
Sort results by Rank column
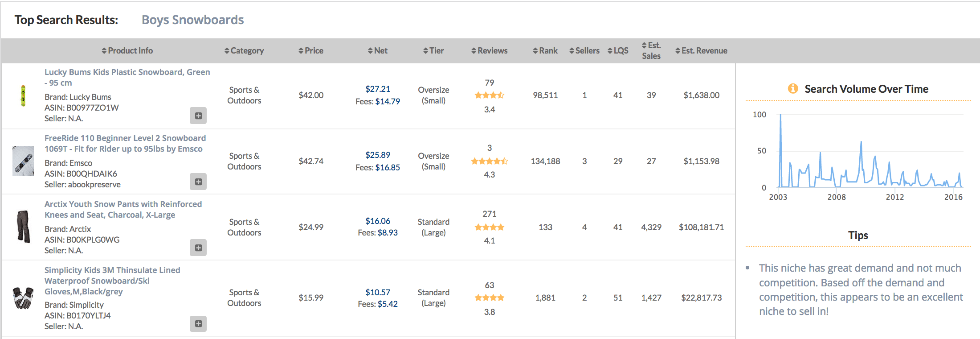pyautogui.click(x=545, y=51)
